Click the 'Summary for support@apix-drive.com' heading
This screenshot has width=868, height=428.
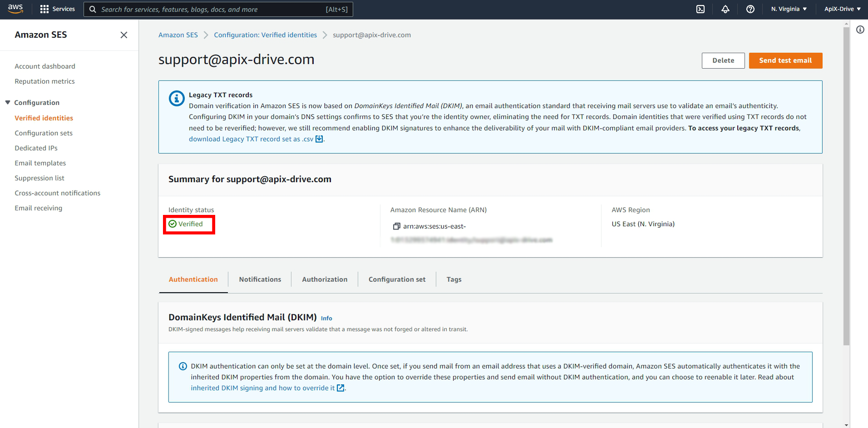(250, 179)
